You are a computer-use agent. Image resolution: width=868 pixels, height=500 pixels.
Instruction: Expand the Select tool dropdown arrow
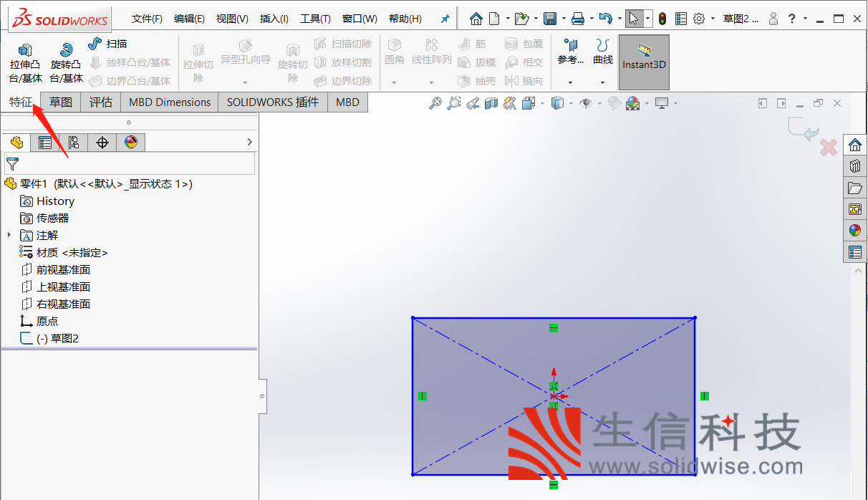pyautogui.click(x=648, y=19)
